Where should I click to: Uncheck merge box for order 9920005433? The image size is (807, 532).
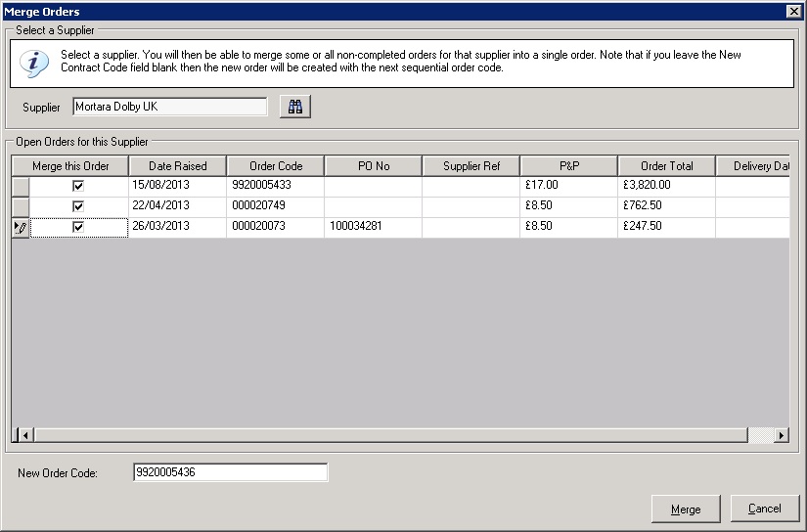78,186
